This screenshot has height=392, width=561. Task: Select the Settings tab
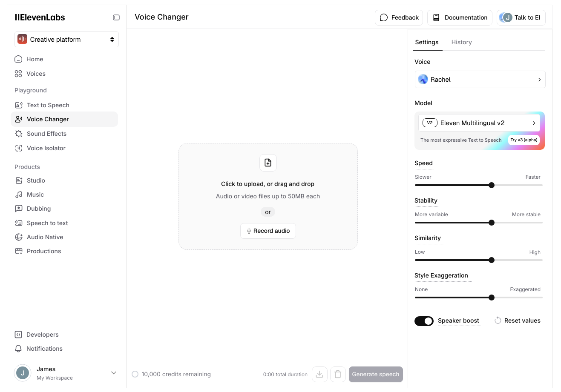(427, 42)
